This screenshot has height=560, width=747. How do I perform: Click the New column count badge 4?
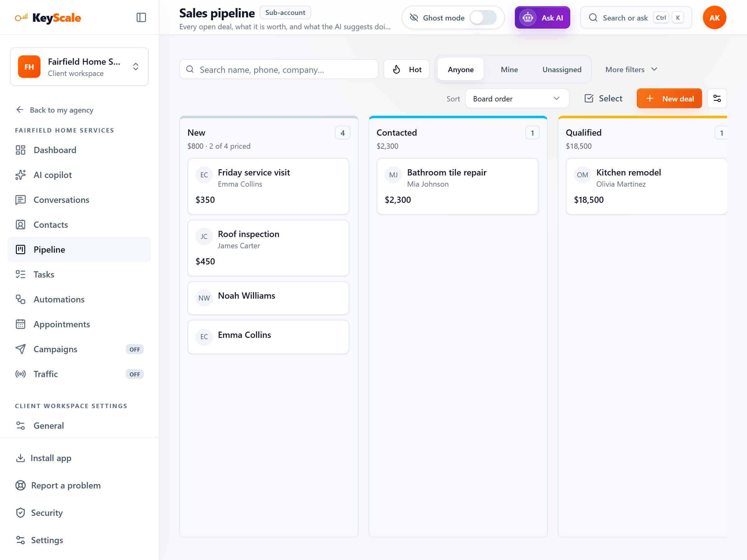[342, 133]
